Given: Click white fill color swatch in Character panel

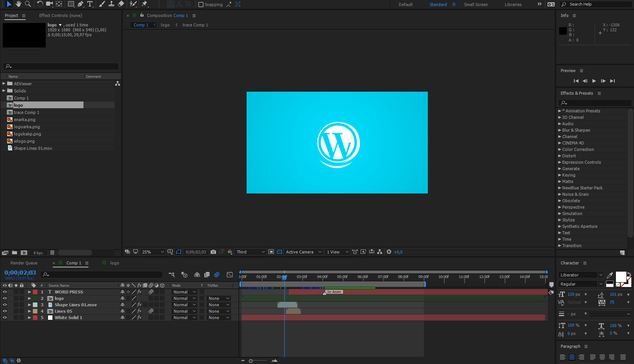Looking at the screenshot, I should (620, 276).
